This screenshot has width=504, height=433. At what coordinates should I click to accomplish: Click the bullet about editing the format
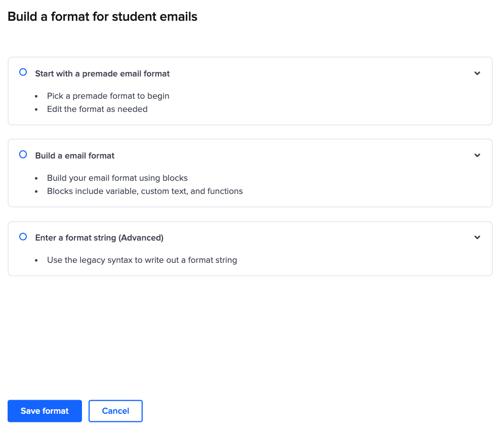tap(97, 109)
